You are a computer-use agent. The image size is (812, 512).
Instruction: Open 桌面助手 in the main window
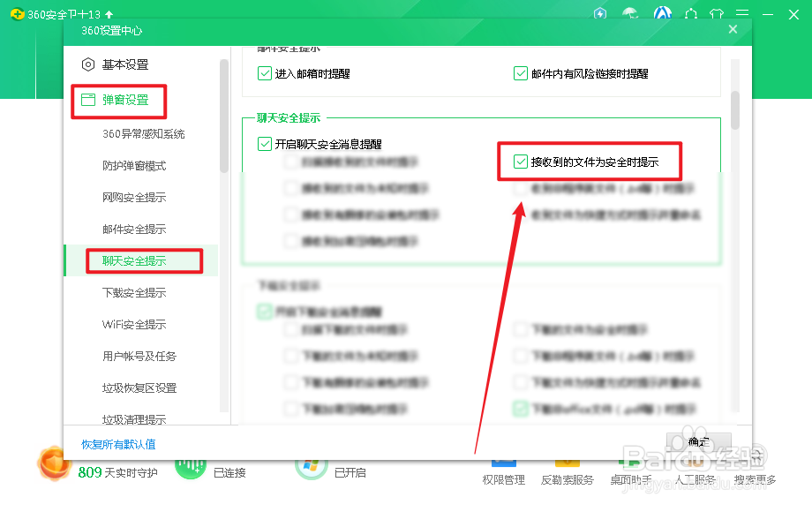tap(631, 480)
